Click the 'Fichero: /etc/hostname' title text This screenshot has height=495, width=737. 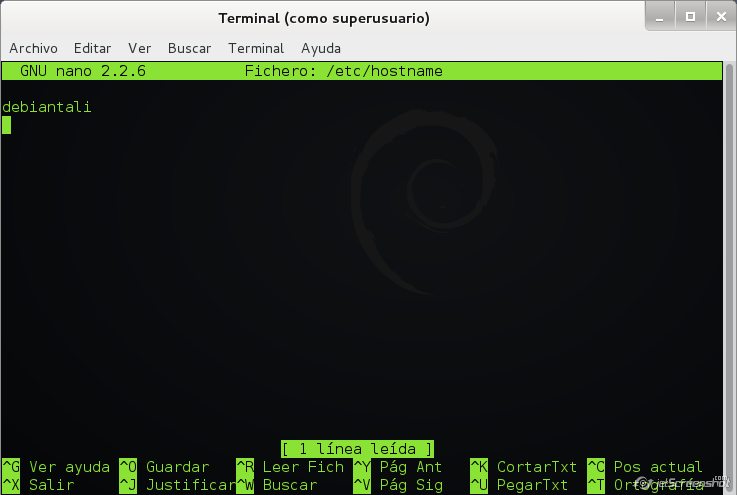click(x=344, y=71)
